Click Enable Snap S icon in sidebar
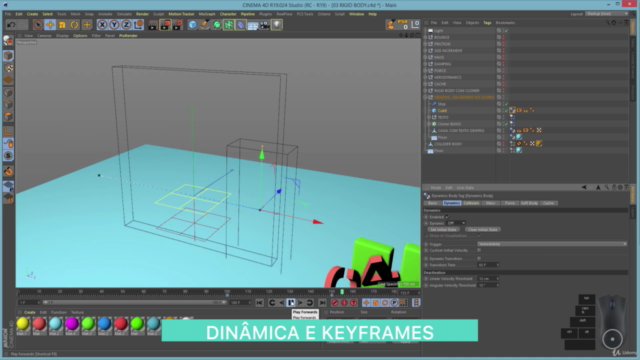The image size is (640, 360). 8,156
